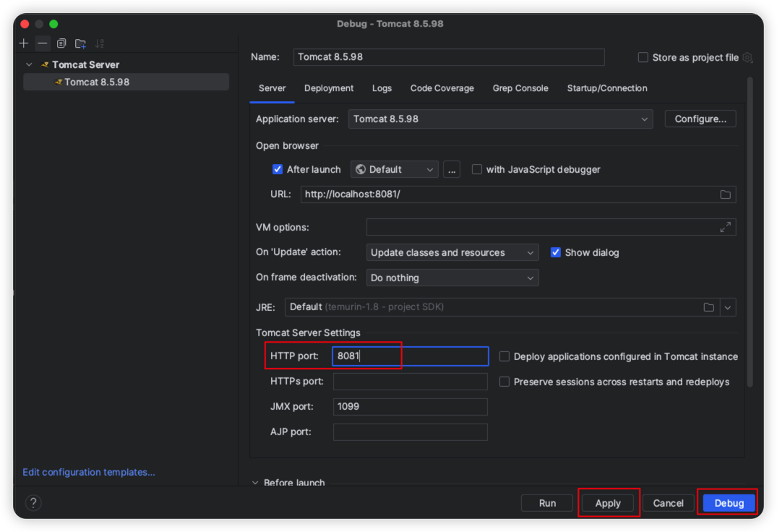Image resolution: width=777 pixels, height=532 pixels.
Task: Open the Default browser dropdown
Action: tap(395, 169)
